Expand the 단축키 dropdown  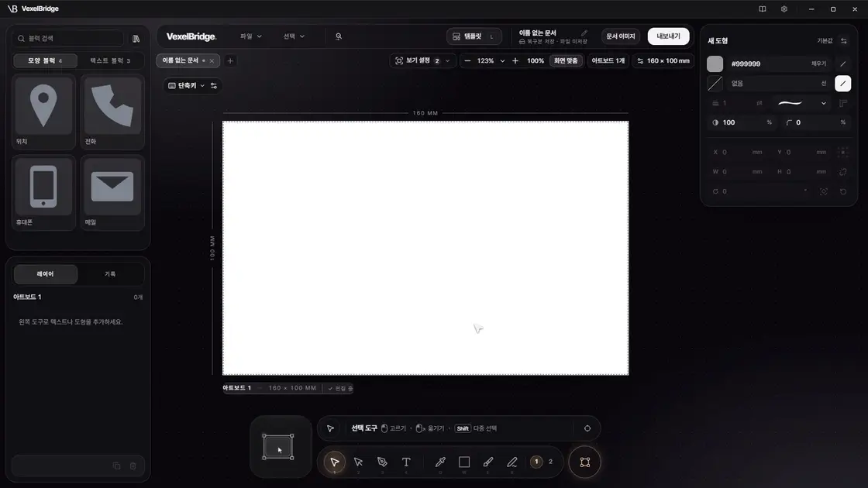click(187, 86)
